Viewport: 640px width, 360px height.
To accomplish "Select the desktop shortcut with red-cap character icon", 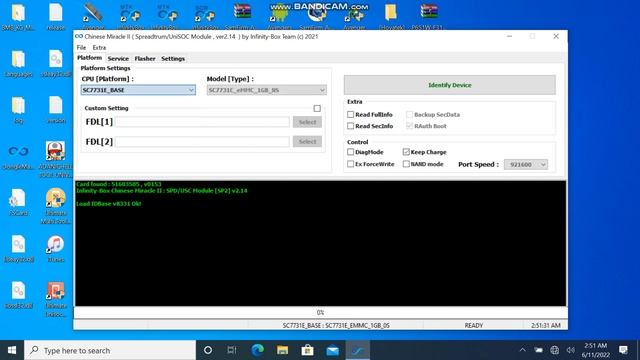I will (x=56, y=159).
